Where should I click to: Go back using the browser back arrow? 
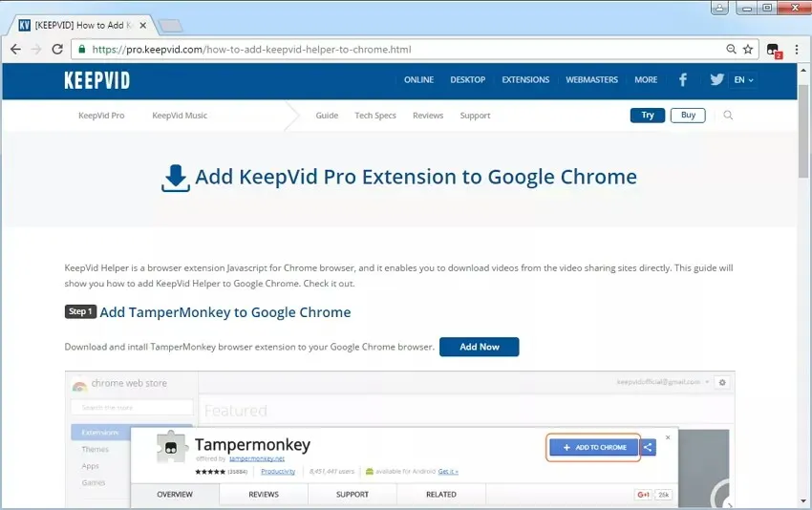[x=15, y=50]
